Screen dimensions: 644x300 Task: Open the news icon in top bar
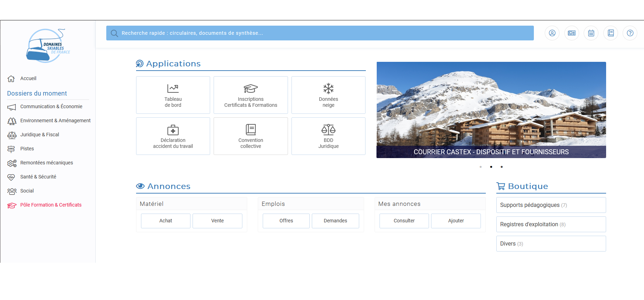tap(571, 33)
